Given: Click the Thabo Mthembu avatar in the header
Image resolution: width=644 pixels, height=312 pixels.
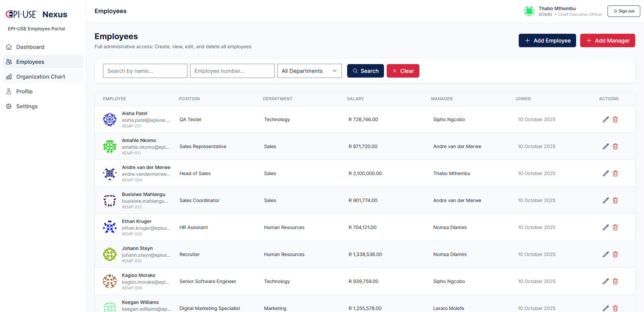Looking at the screenshot, I should pos(529,11).
